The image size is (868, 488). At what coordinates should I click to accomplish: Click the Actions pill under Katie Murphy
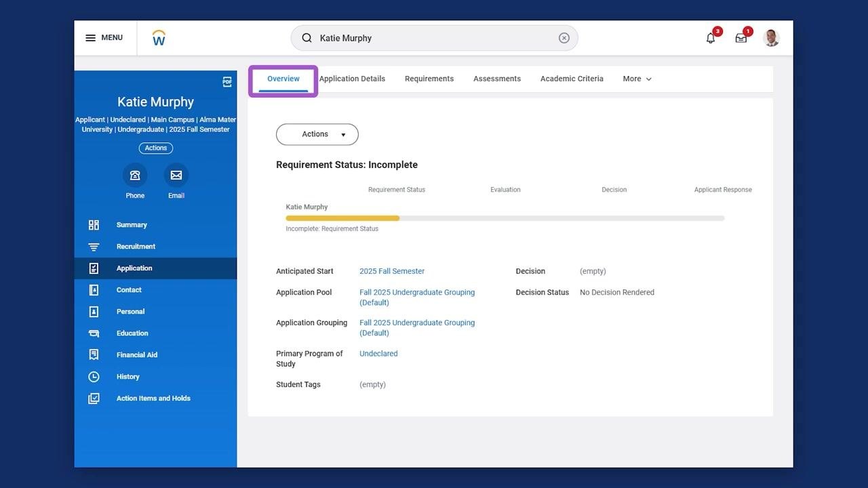click(x=156, y=148)
